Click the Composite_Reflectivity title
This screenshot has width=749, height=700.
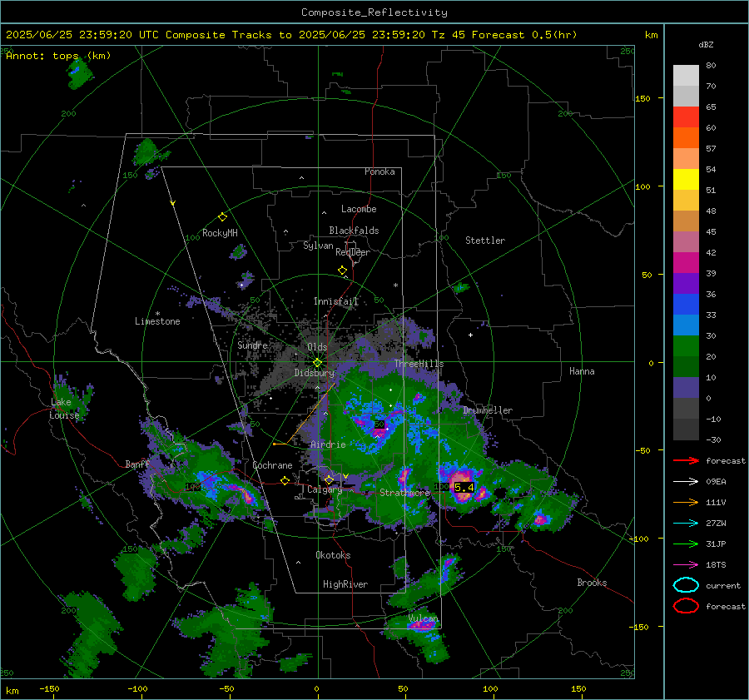click(374, 12)
